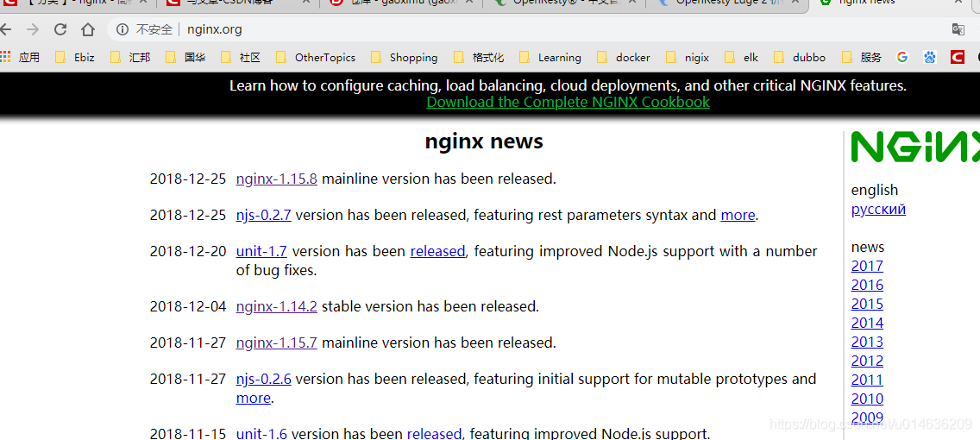Click 'more' in the njs-0.2.7 entry
Viewport: 980px width, 440px height.
click(x=738, y=215)
